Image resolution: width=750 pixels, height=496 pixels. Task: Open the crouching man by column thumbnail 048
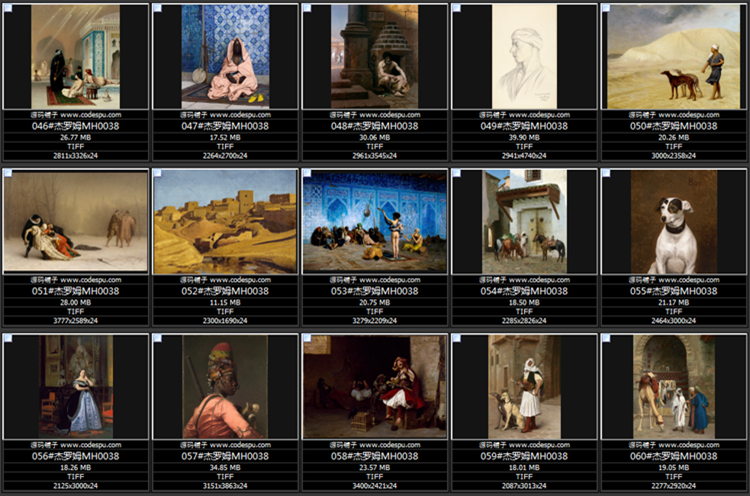pyautogui.click(x=375, y=57)
